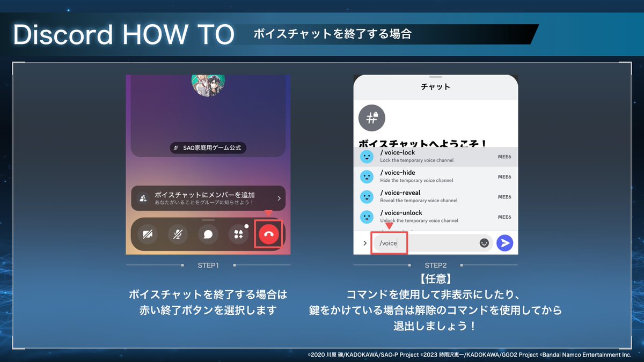This screenshot has width=644, height=362.
Task: Click the handle above call controls
Action: coord(208,220)
